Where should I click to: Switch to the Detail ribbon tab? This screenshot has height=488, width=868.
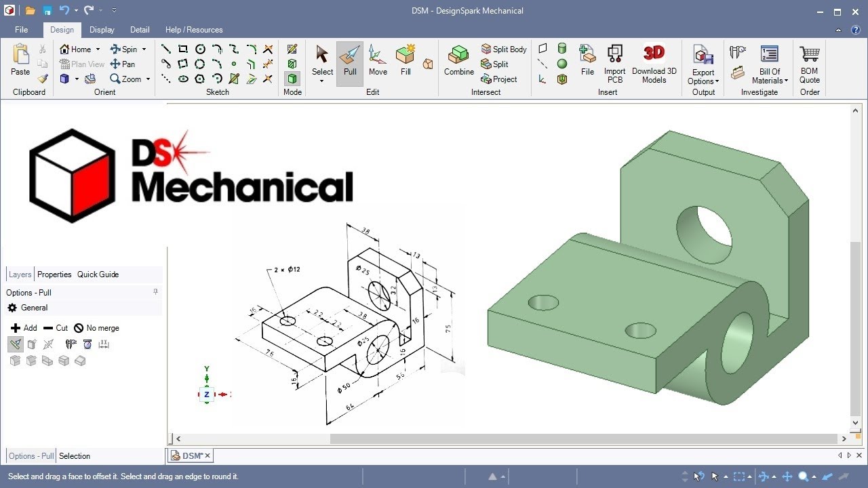pyautogui.click(x=140, y=30)
